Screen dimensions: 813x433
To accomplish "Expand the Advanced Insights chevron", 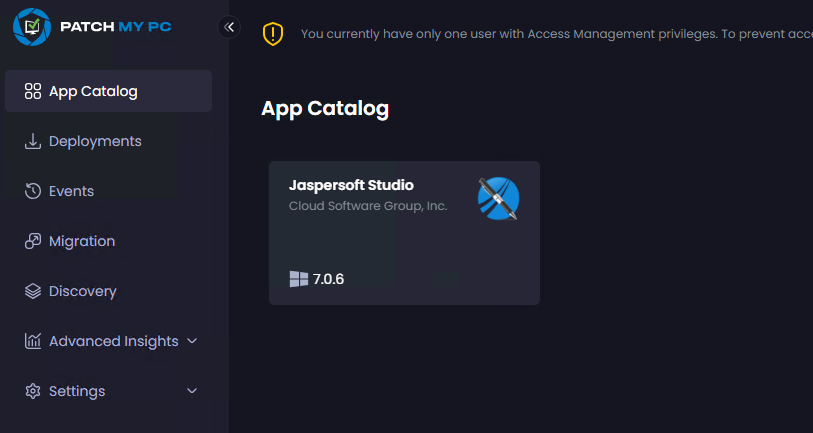I will click(192, 341).
